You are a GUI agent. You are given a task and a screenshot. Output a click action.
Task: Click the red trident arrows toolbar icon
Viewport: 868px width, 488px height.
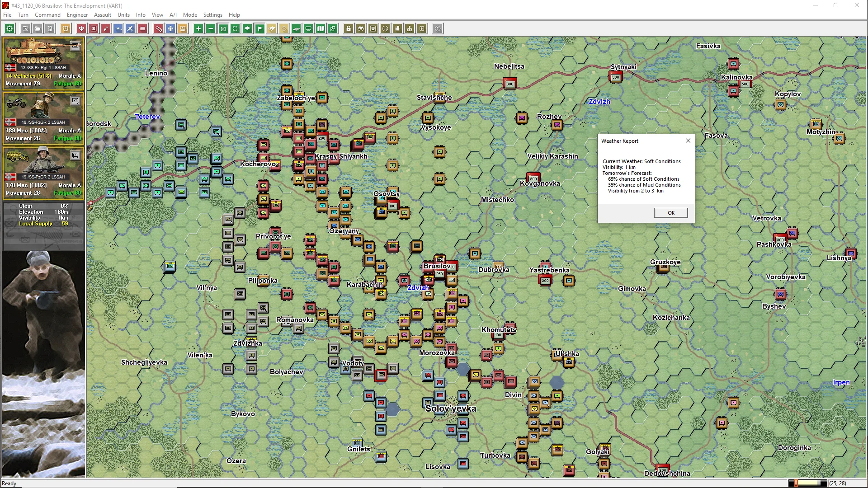point(81,28)
